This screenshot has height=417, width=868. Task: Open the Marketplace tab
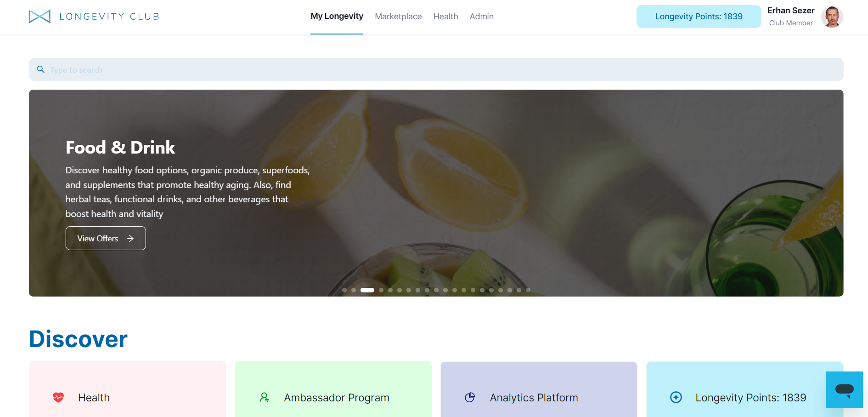pyautogui.click(x=398, y=17)
